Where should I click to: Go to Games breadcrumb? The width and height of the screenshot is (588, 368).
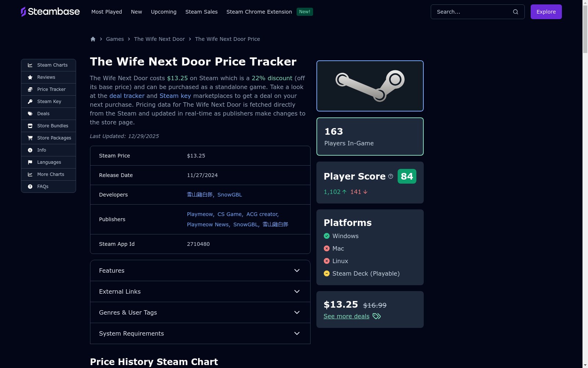[x=115, y=39]
